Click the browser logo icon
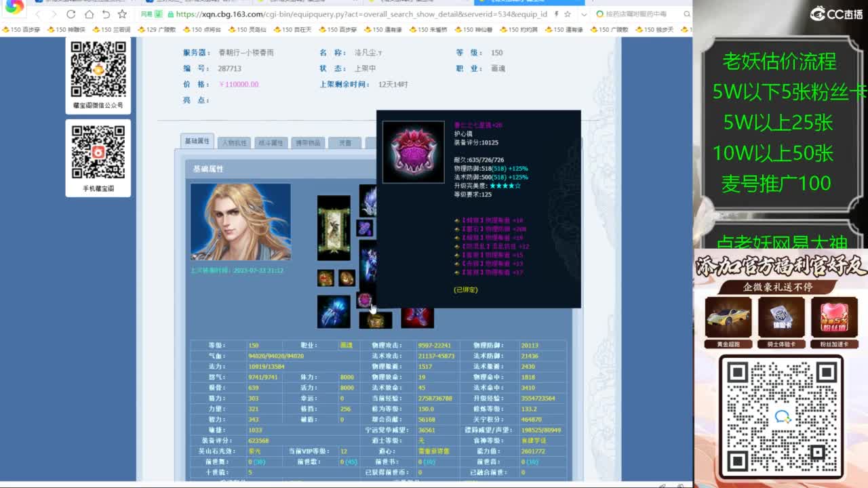 tap(14, 6)
